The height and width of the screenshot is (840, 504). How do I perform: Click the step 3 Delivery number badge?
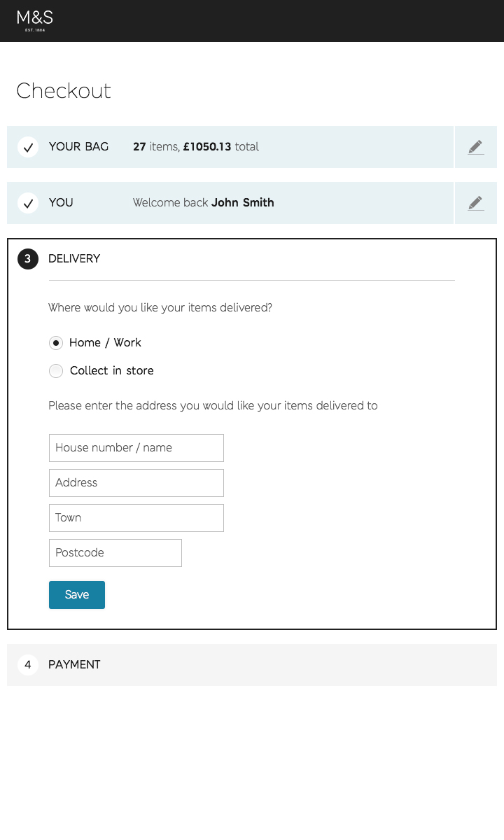click(x=28, y=259)
